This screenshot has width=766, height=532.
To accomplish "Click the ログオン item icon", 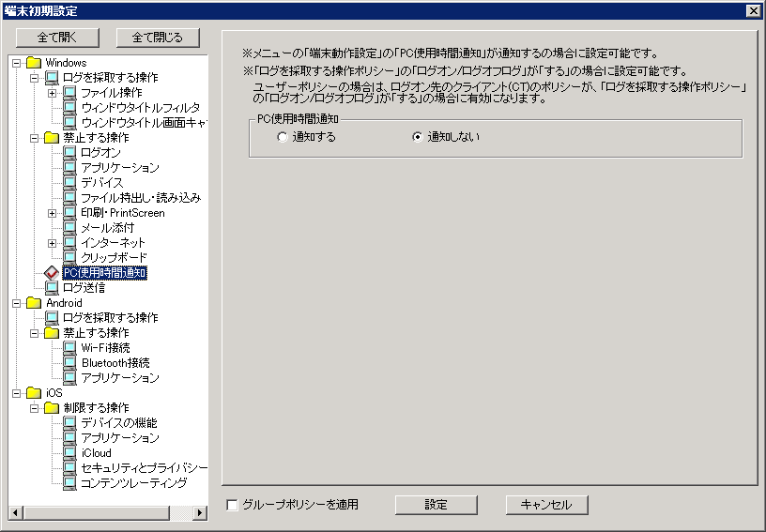I will point(69,153).
